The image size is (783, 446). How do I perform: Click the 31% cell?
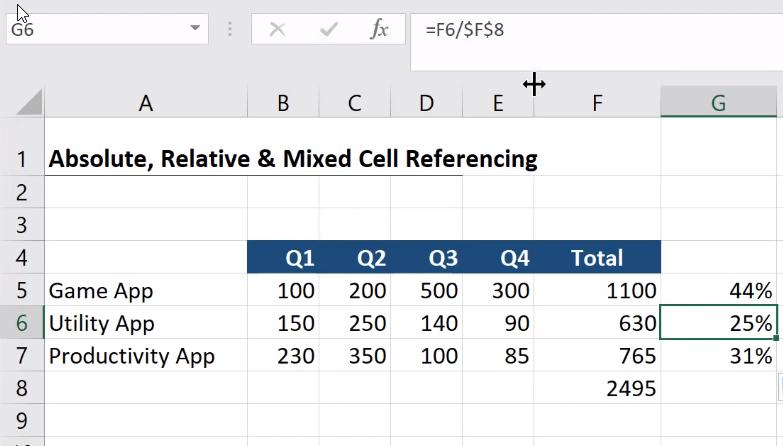tap(719, 356)
